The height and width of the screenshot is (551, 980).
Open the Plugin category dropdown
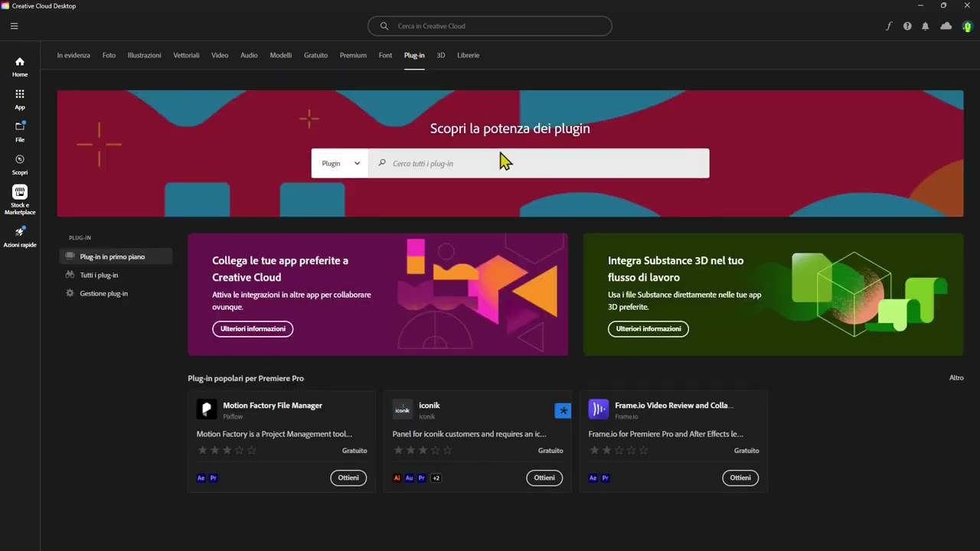tap(340, 163)
